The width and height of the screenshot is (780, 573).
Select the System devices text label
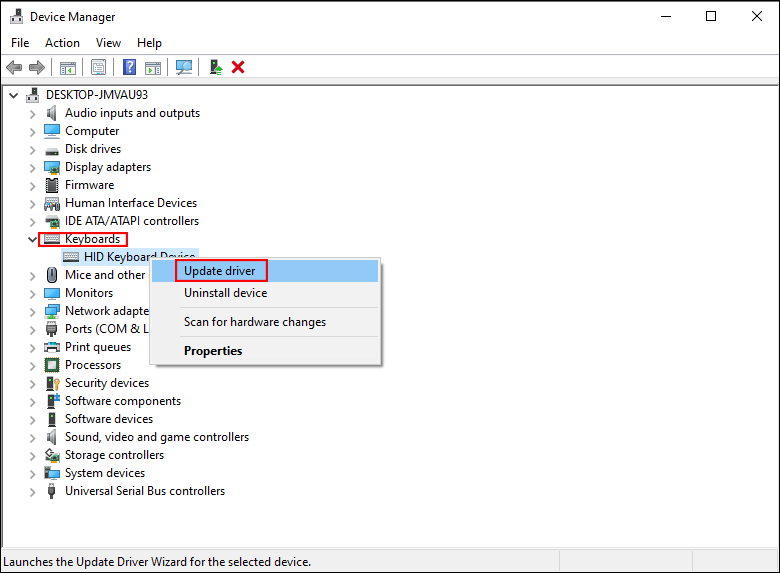click(105, 473)
